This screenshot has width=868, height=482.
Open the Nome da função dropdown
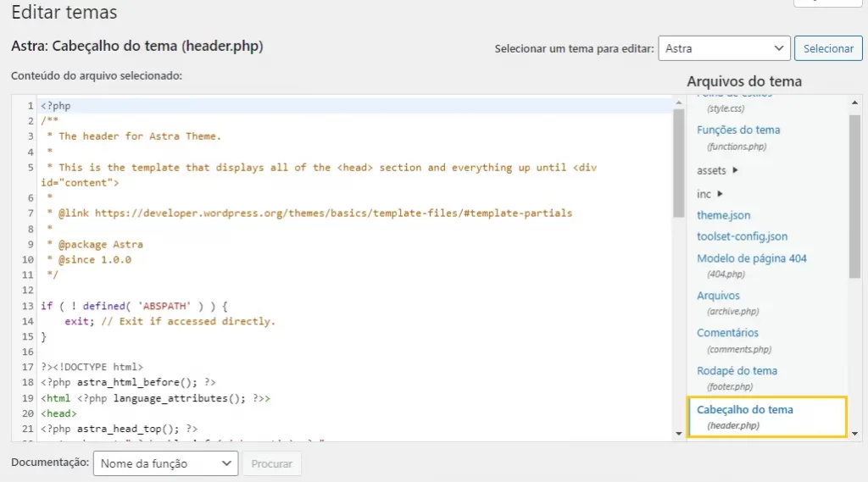[165, 463]
